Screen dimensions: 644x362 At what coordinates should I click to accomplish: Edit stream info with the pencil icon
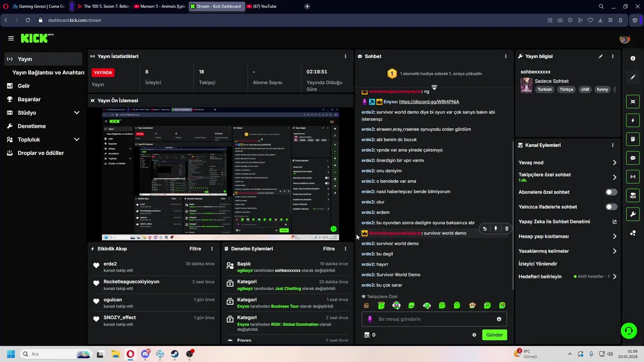point(601,56)
